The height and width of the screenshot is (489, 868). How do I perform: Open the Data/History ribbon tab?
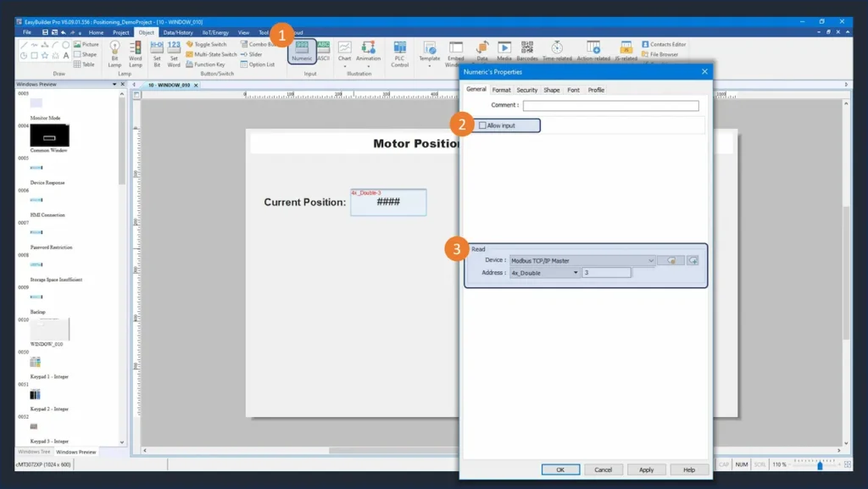[178, 32]
